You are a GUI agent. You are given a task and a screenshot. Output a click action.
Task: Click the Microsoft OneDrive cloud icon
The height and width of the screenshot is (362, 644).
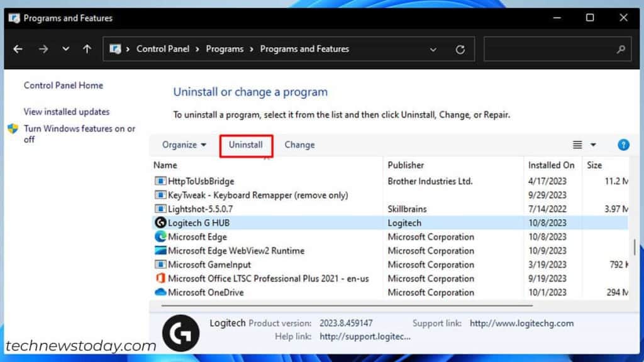point(160,292)
